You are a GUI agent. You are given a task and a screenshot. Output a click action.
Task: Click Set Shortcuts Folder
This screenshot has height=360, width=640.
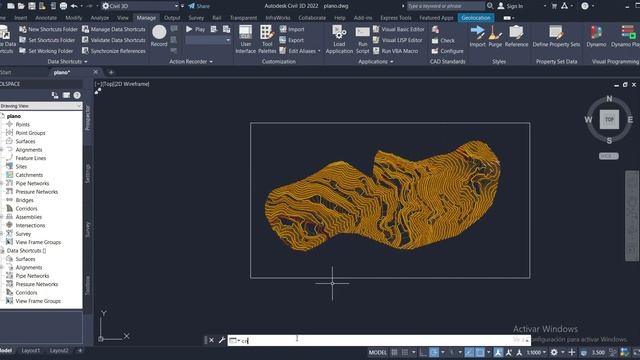pos(47,40)
